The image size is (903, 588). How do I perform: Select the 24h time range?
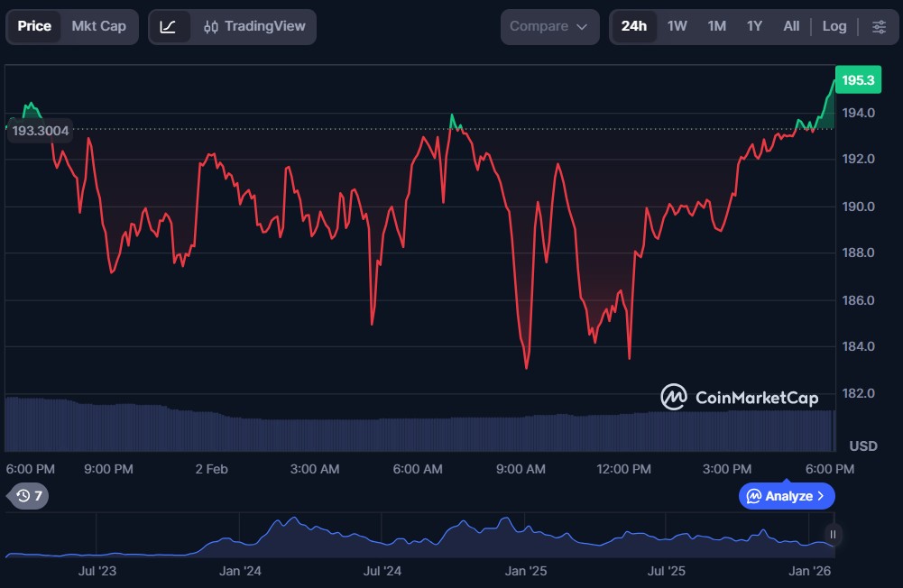(633, 26)
